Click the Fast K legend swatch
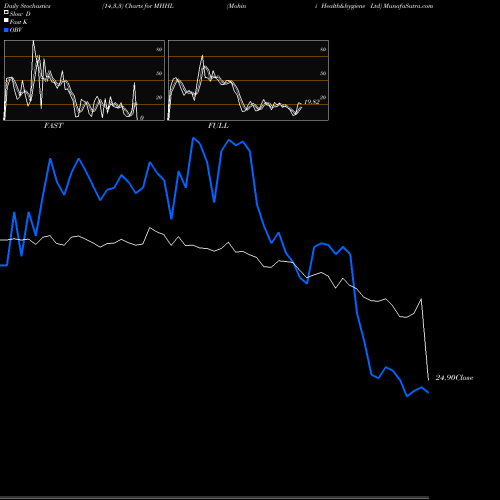 click(x=6, y=21)
